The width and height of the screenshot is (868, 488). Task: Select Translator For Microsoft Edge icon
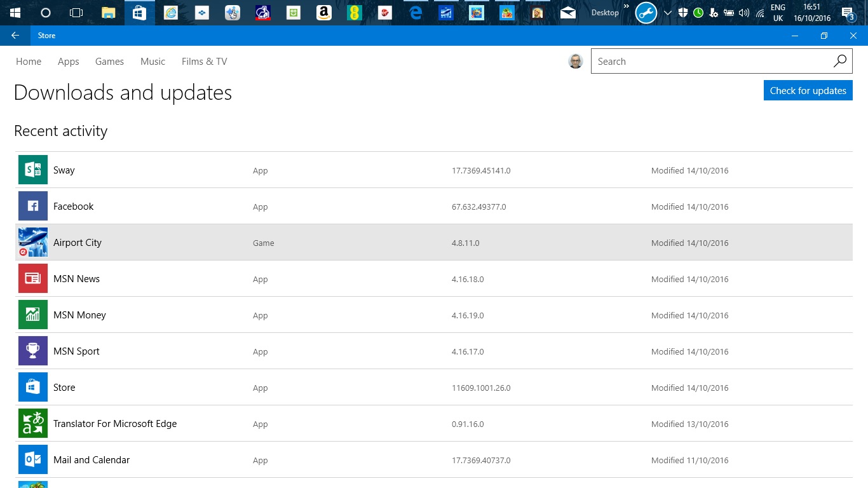click(33, 423)
